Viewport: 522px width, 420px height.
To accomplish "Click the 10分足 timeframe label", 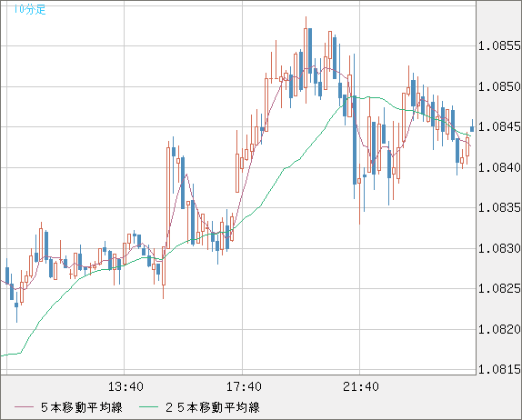I will point(30,9).
